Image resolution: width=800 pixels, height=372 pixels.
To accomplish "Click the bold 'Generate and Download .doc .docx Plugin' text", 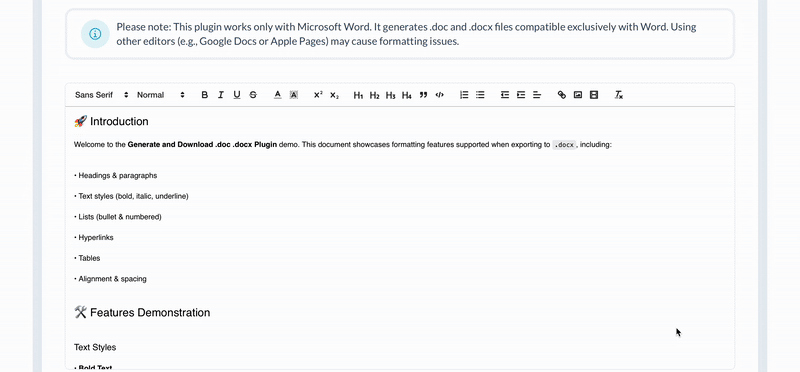I will [203, 144].
